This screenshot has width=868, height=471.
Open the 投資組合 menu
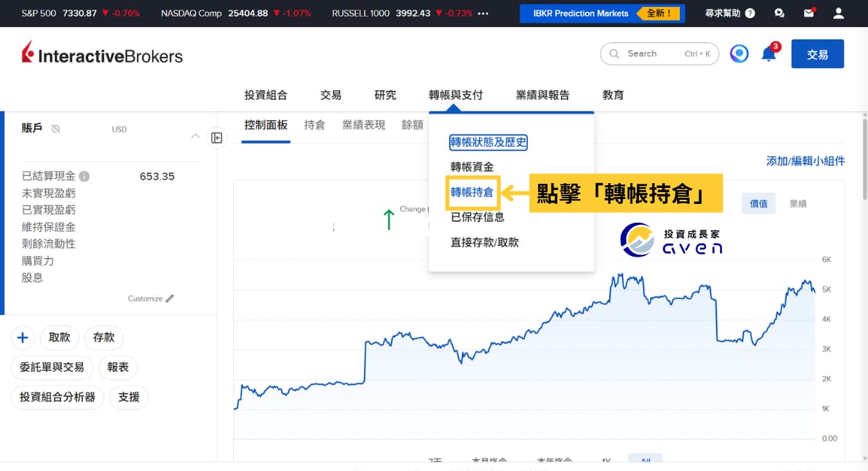click(265, 95)
